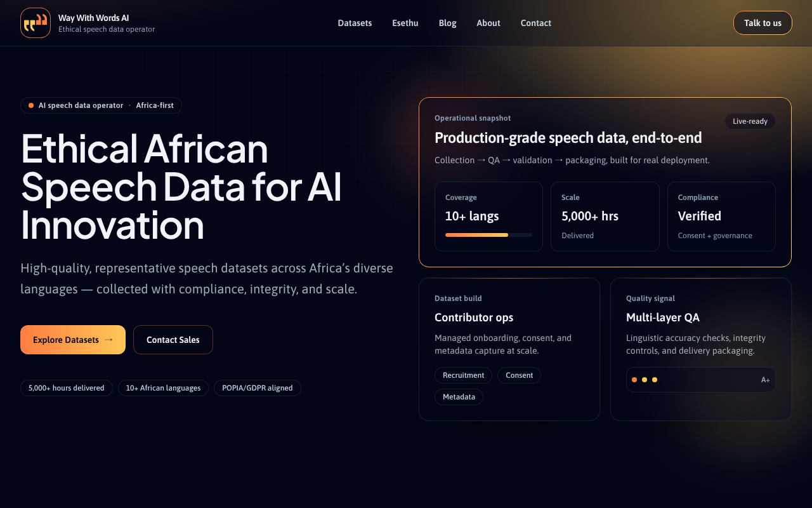Go to the Esethu page

pos(405,23)
